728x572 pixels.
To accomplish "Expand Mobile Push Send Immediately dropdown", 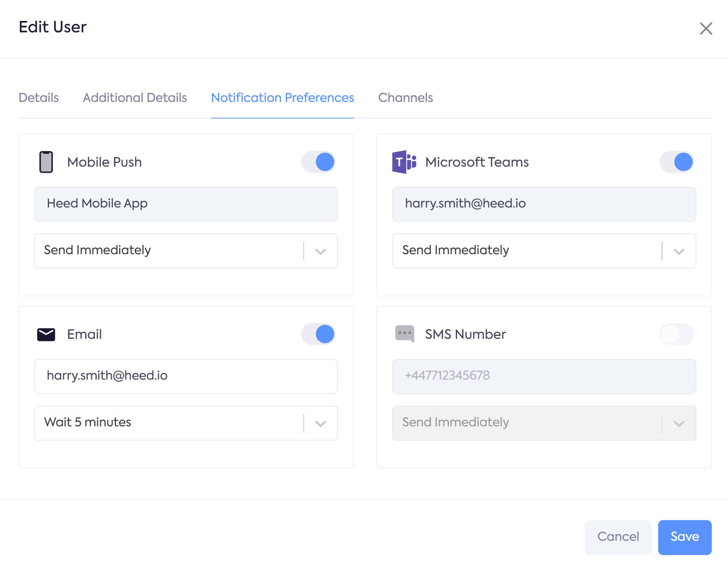I will 320,251.
